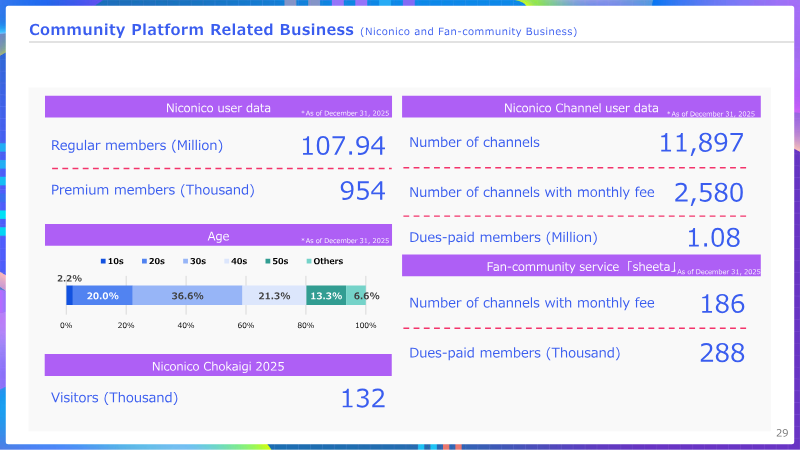Click the 'Community Platform Related Business' slide title

[191, 30]
